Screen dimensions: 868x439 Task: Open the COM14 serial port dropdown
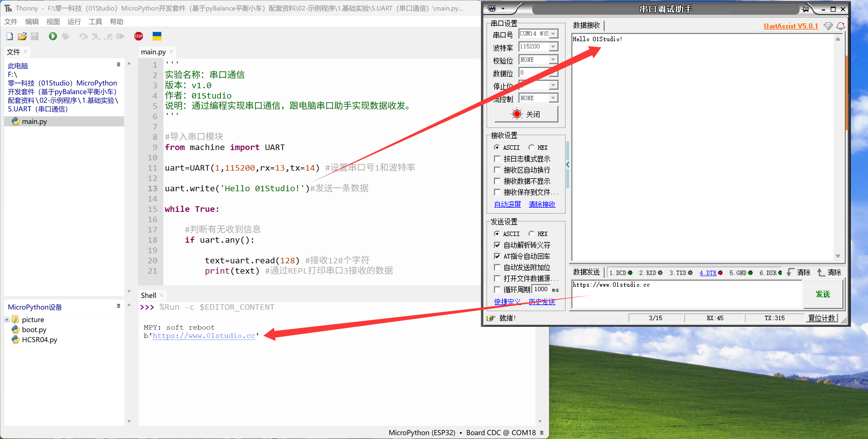click(553, 34)
